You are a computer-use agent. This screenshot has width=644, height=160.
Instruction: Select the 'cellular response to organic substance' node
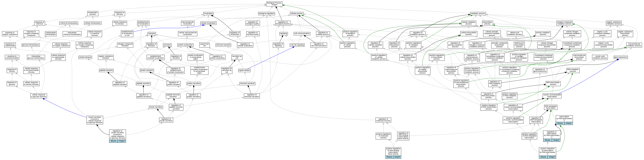61,45
